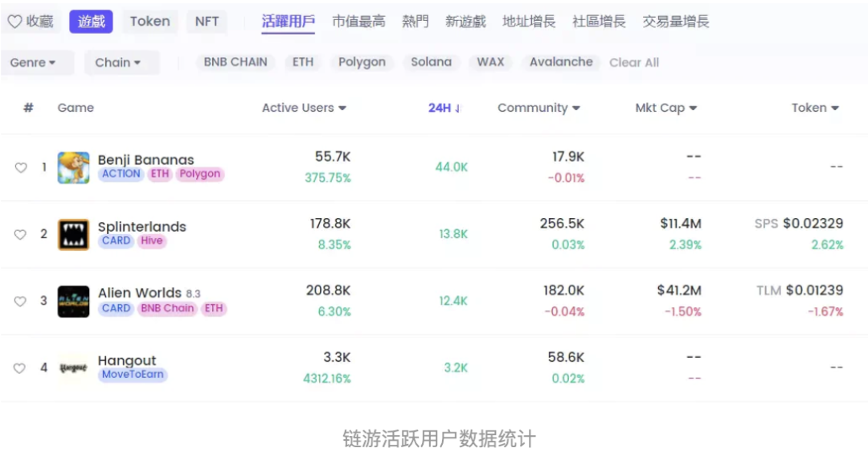Switch to the NFT category
868x452 pixels.
207,21
